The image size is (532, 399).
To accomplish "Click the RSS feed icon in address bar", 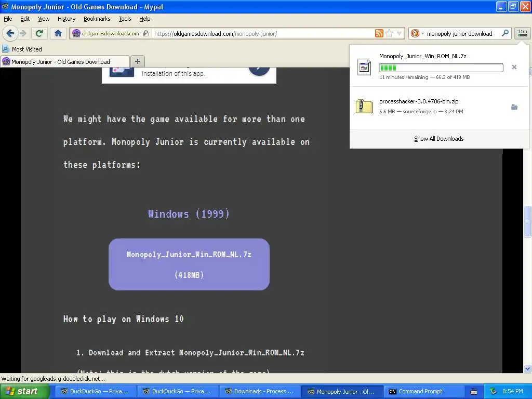I will pyautogui.click(x=379, y=33).
